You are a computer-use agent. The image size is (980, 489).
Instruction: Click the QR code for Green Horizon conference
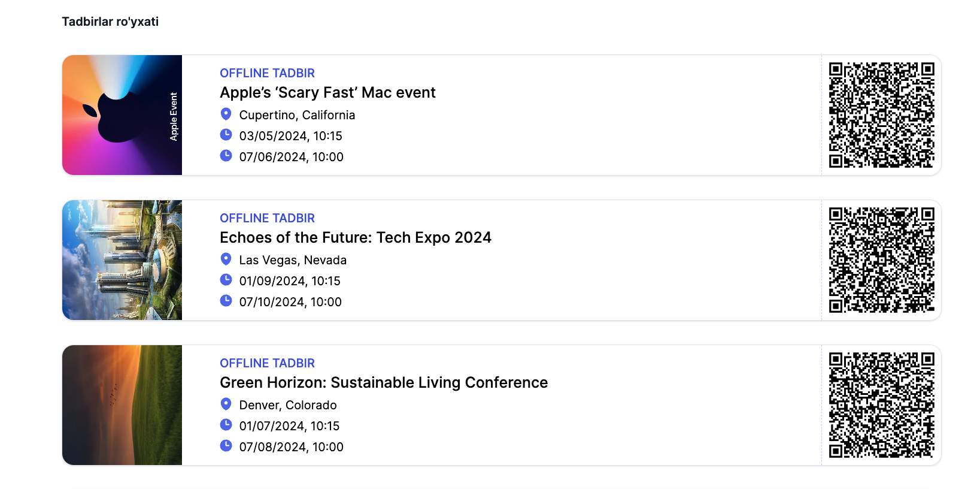pos(881,405)
